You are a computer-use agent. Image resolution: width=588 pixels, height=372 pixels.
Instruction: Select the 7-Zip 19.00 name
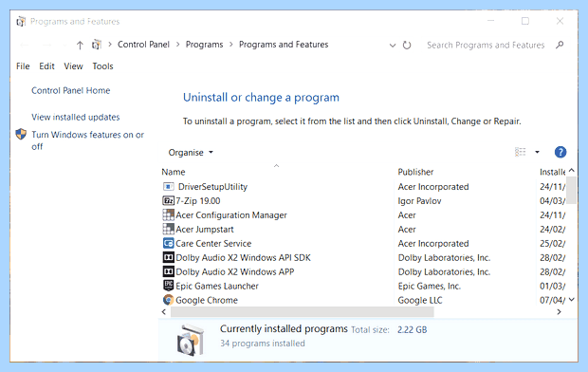coord(197,201)
